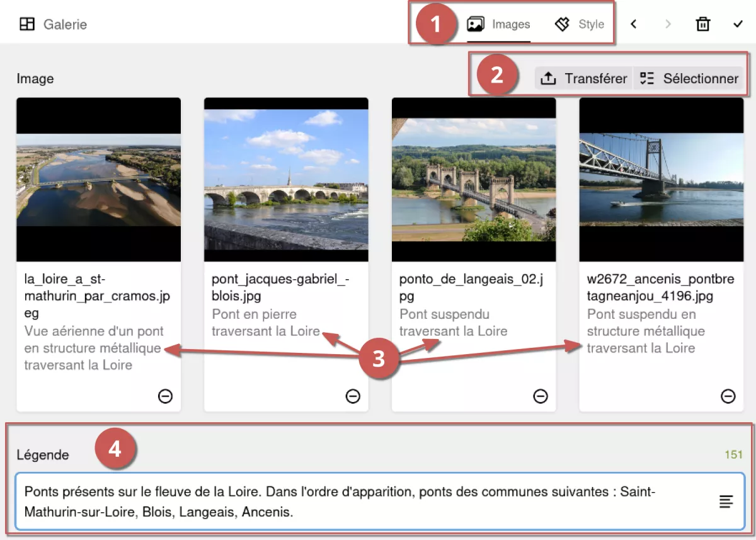Select the aerial Loire bridge thumbnail
756x540 pixels.
point(98,180)
